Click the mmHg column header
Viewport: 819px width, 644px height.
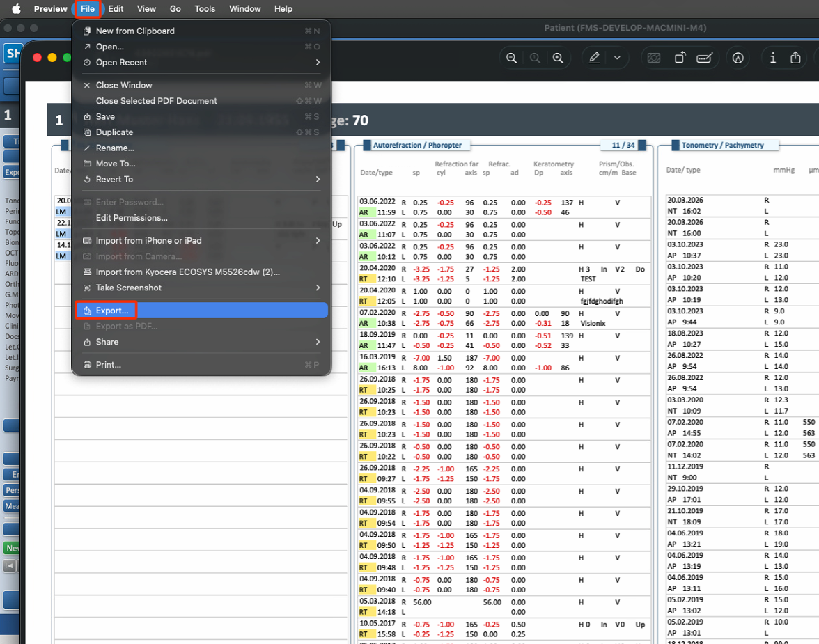[x=784, y=171]
